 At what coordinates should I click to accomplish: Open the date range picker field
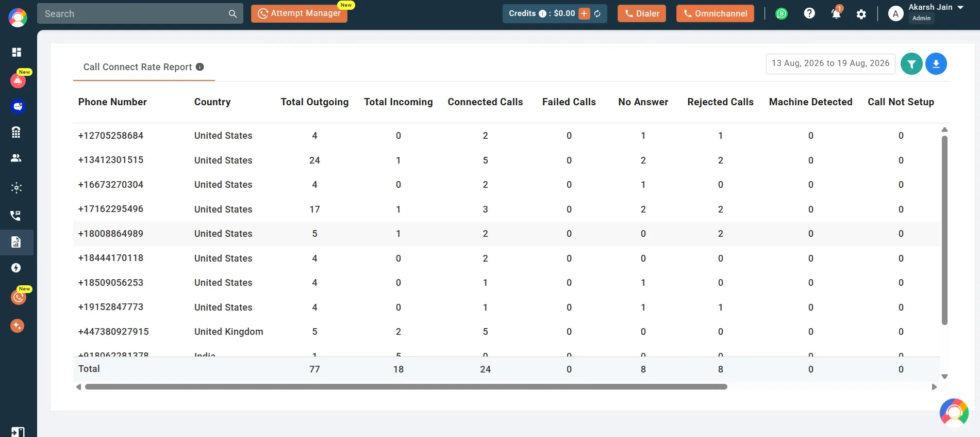coord(830,63)
